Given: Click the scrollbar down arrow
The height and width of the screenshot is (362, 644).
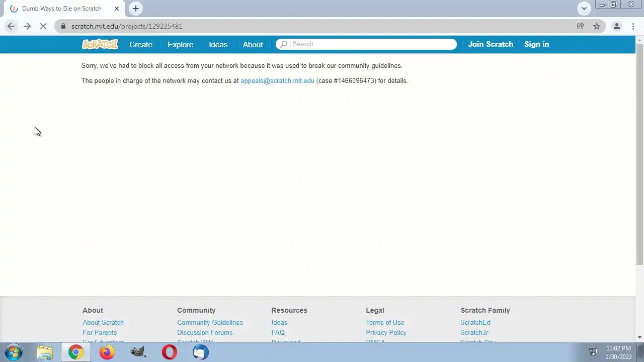Looking at the screenshot, I should 639,337.
